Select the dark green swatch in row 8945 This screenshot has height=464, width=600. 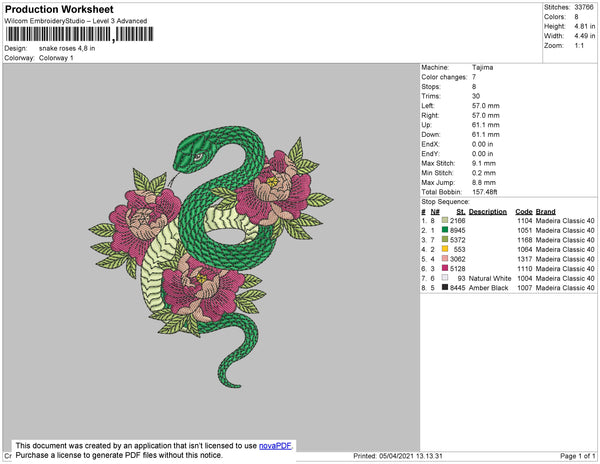coord(445,230)
